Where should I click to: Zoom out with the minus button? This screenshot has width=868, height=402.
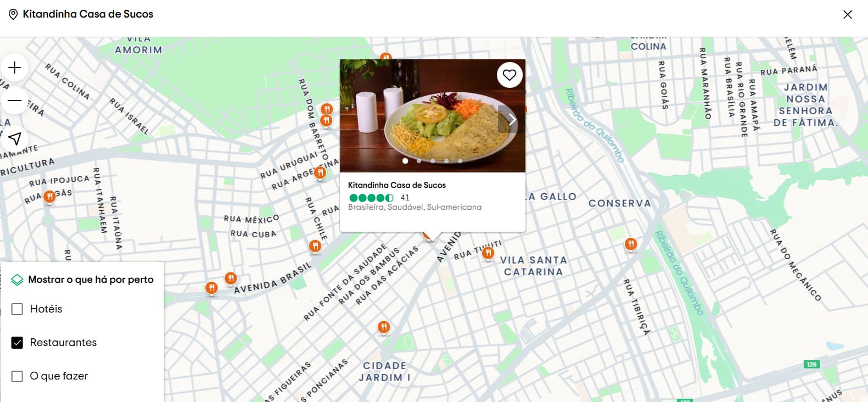point(15,101)
